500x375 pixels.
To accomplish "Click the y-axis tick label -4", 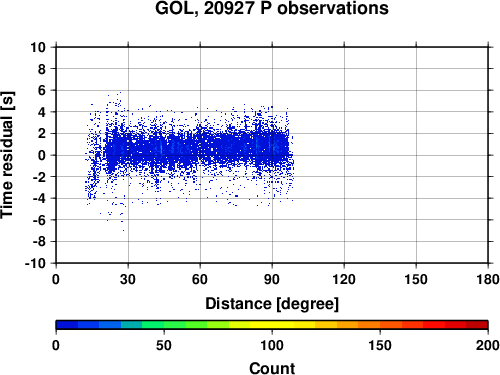I will (x=39, y=198).
